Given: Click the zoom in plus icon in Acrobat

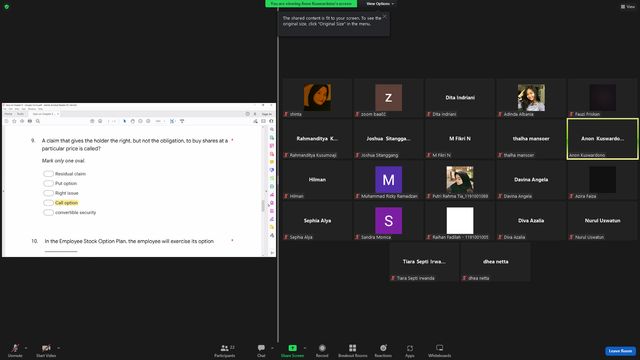Looking at the screenshot, I should tap(148, 121).
